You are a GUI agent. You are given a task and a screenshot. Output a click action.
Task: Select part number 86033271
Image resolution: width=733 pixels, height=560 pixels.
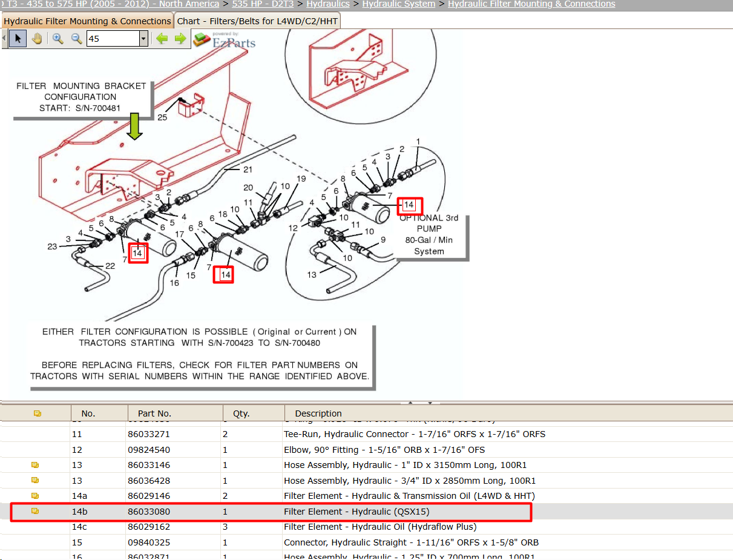(148, 434)
